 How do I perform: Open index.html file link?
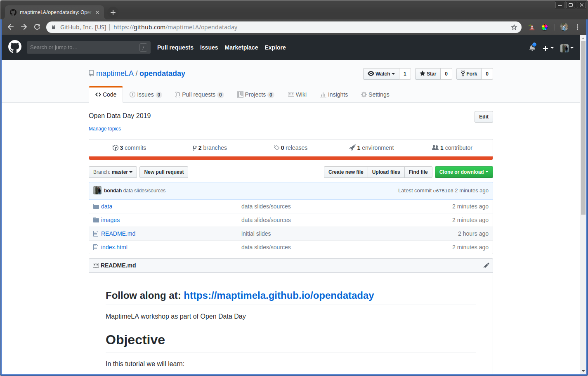tap(114, 247)
